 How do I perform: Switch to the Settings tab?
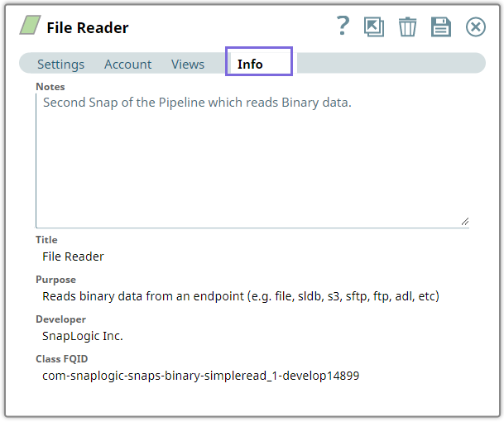(x=60, y=64)
